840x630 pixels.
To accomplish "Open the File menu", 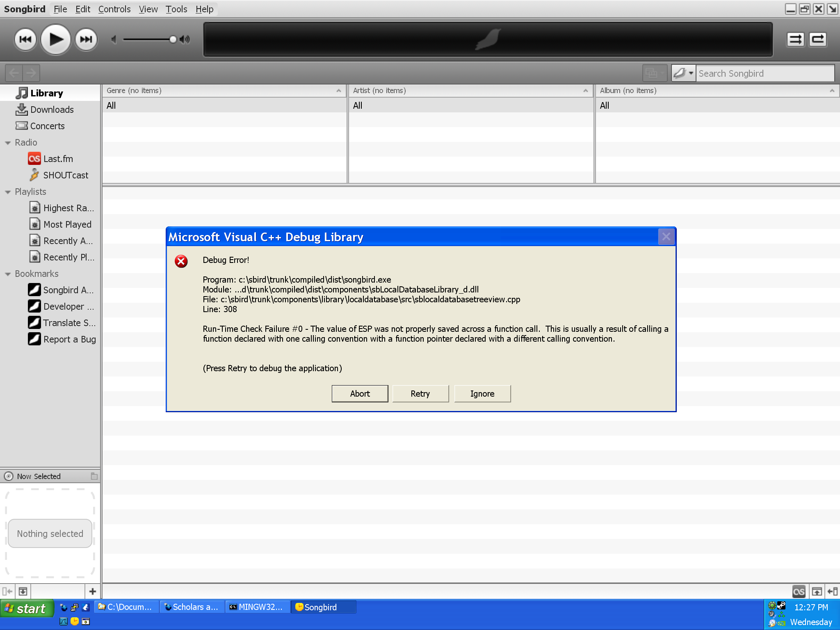I will 60,9.
